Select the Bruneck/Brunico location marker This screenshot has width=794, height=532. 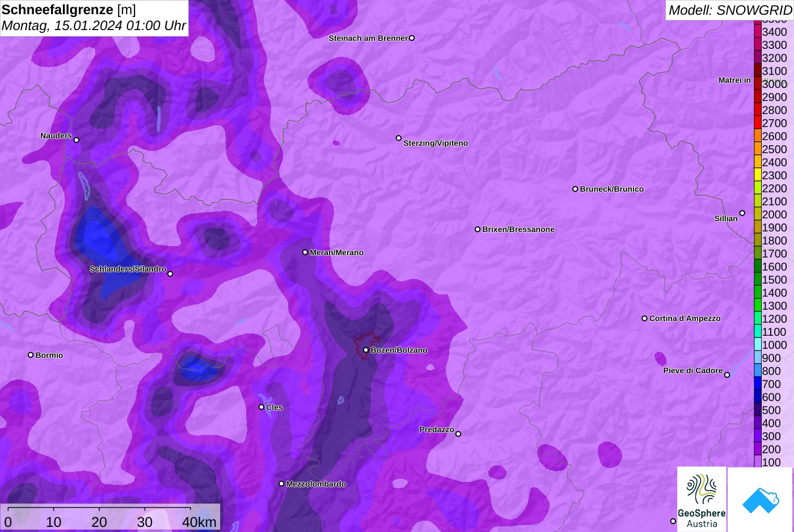pyautogui.click(x=575, y=189)
